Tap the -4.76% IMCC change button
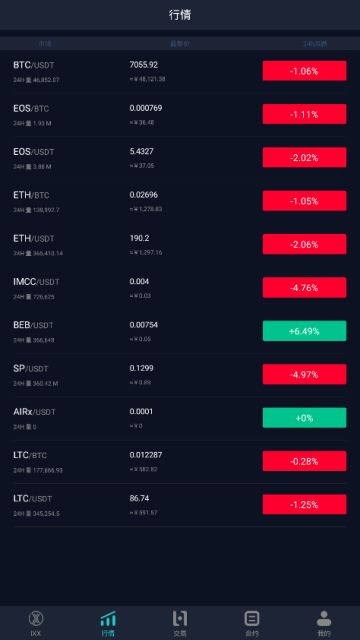 click(x=304, y=288)
